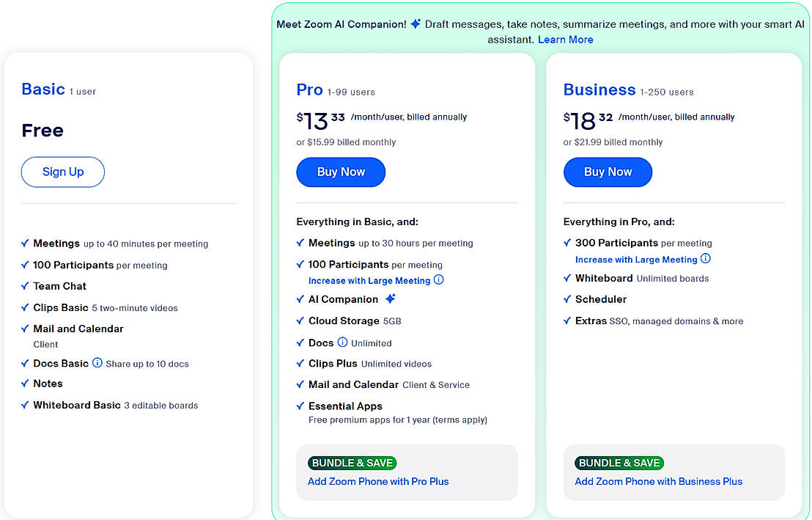
Task: Click the checkmark icon beside Scheduler
Action: pos(567,299)
